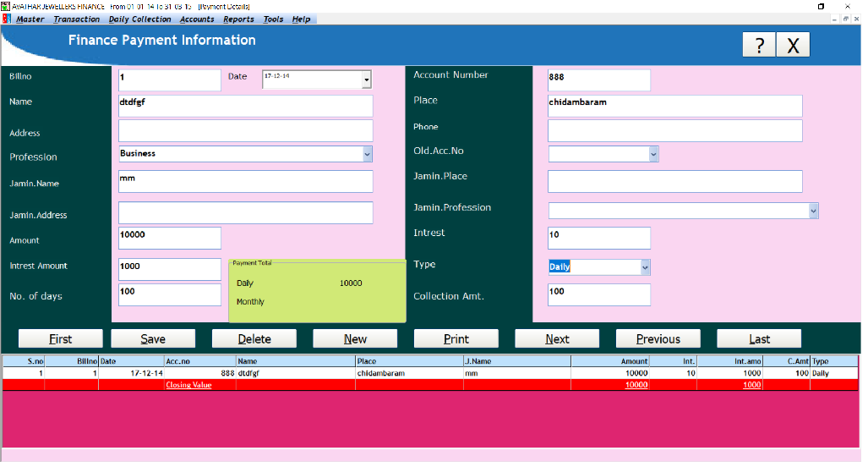Open the Type dropdown showing Daily

(x=645, y=267)
